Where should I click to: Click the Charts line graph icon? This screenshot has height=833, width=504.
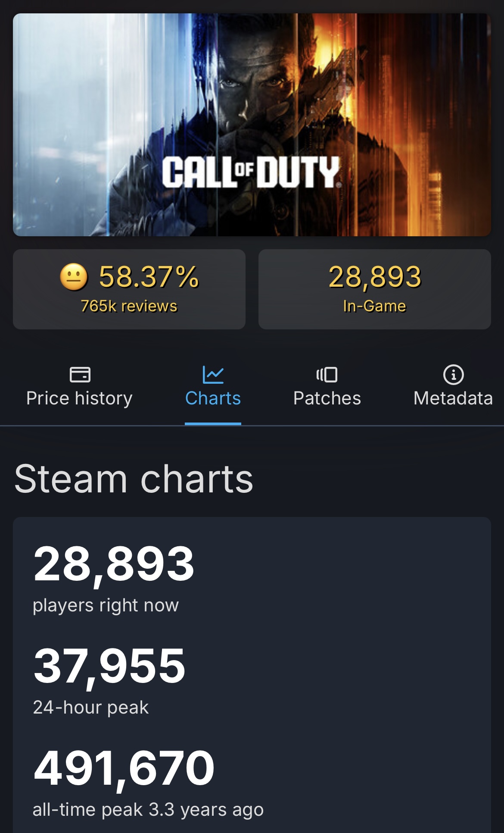pyautogui.click(x=213, y=374)
